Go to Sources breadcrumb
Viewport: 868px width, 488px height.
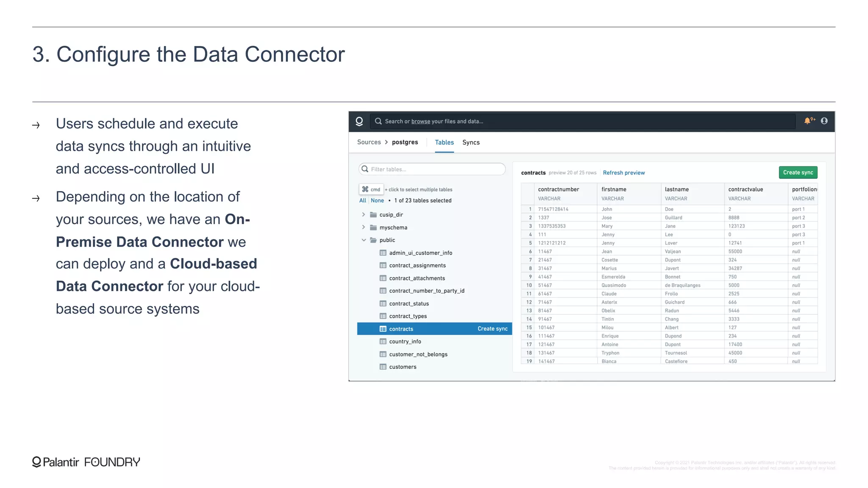click(x=369, y=142)
